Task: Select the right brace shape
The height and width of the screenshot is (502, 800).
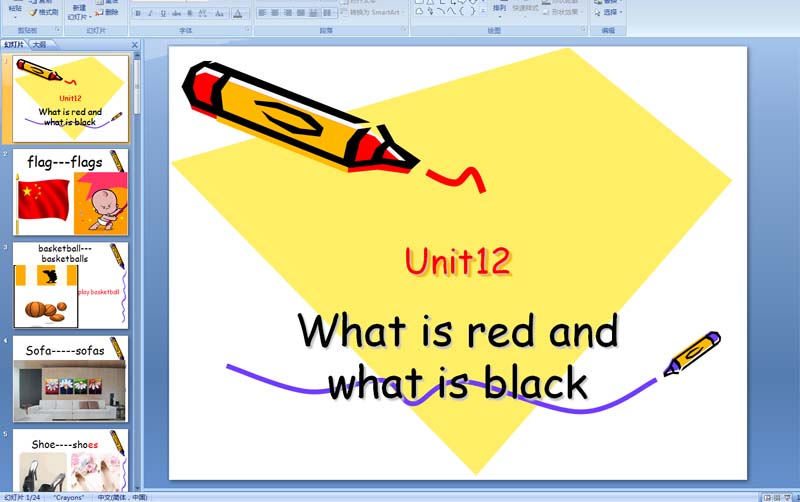Action: [472, 11]
